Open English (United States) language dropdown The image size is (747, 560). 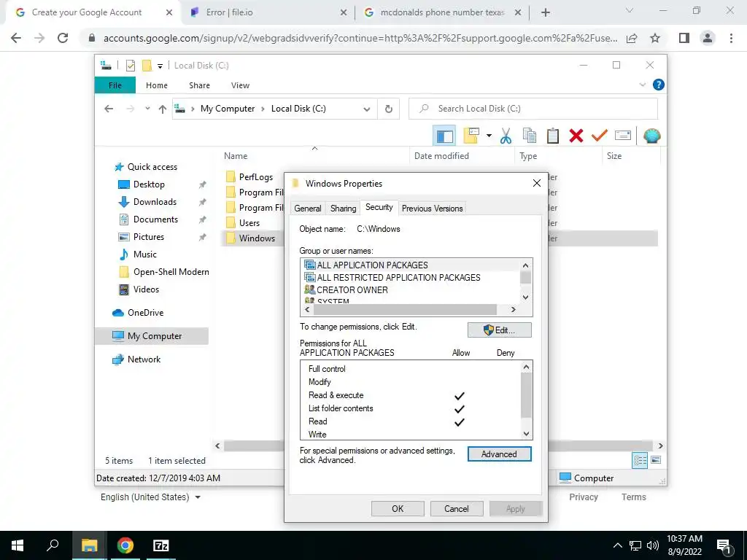[x=150, y=497]
